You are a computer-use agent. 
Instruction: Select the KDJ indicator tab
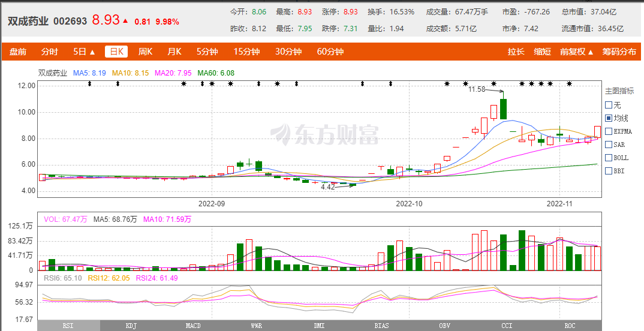click(x=131, y=326)
